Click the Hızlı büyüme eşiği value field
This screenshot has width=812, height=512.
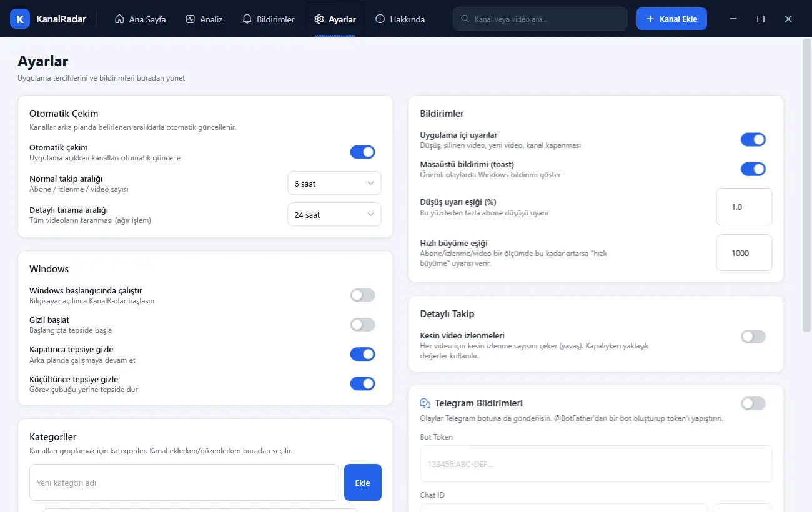744,253
